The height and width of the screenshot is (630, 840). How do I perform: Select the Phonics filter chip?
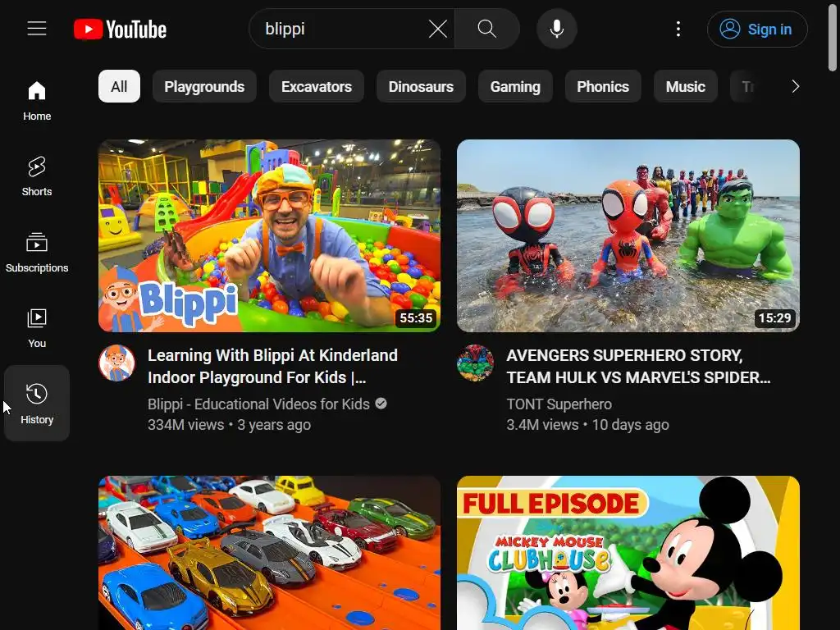[x=603, y=86]
